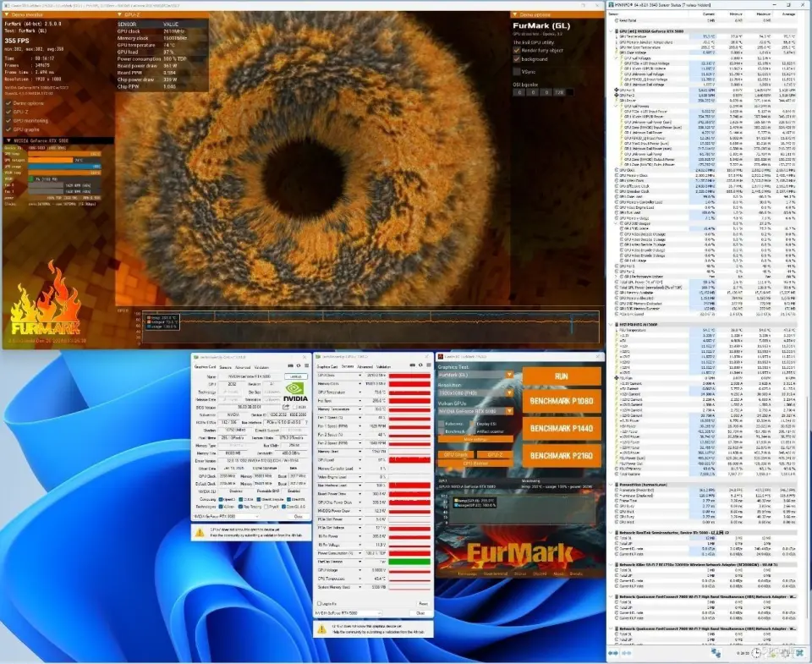
Task: Click the first OSI bgcolor value input field
Action: click(x=518, y=91)
